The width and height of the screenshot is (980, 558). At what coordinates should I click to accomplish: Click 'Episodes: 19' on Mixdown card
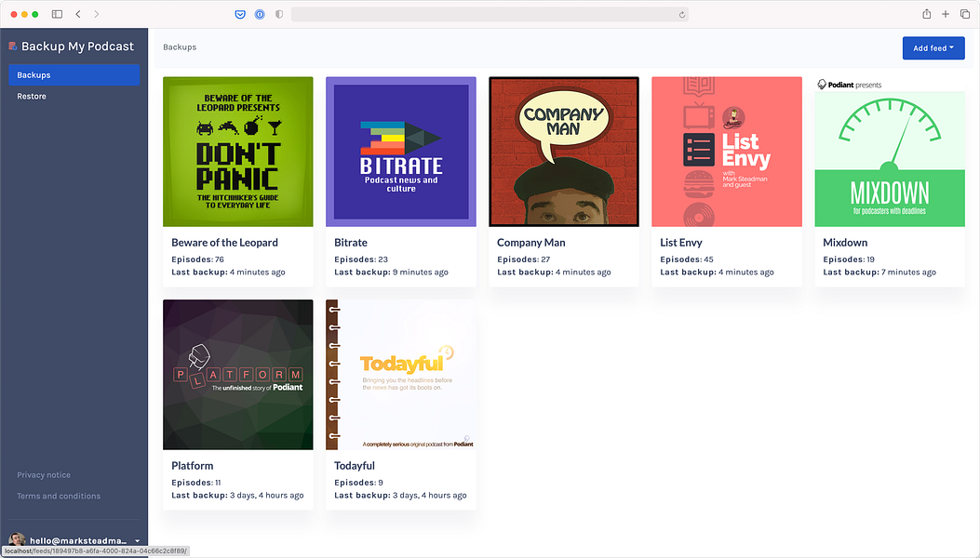(x=849, y=259)
